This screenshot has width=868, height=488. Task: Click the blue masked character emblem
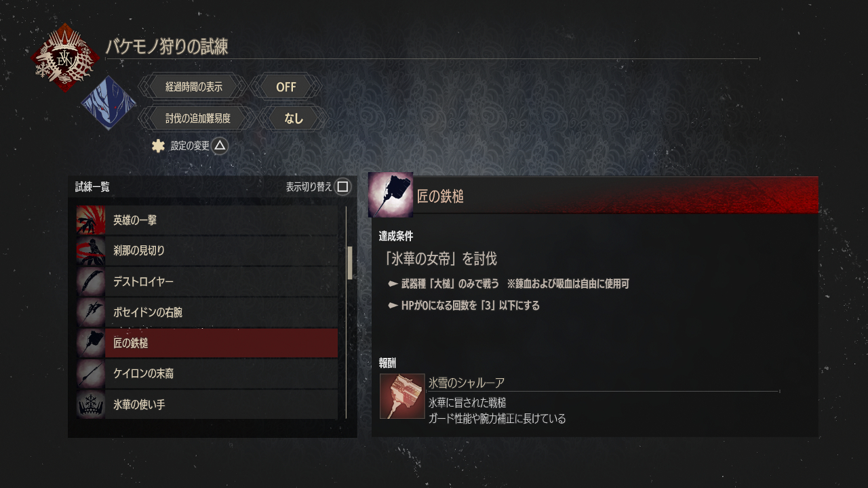pyautogui.click(x=108, y=104)
